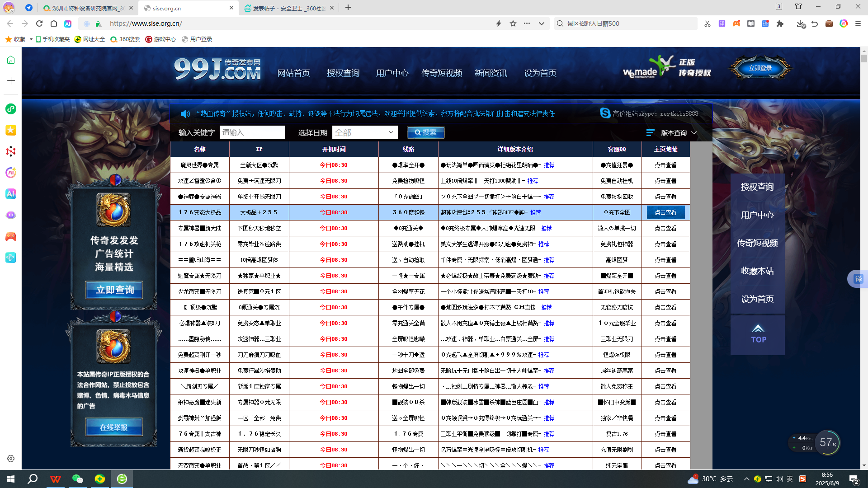Click the 立即登录 login button
This screenshot has width=868, height=488.
click(760, 68)
